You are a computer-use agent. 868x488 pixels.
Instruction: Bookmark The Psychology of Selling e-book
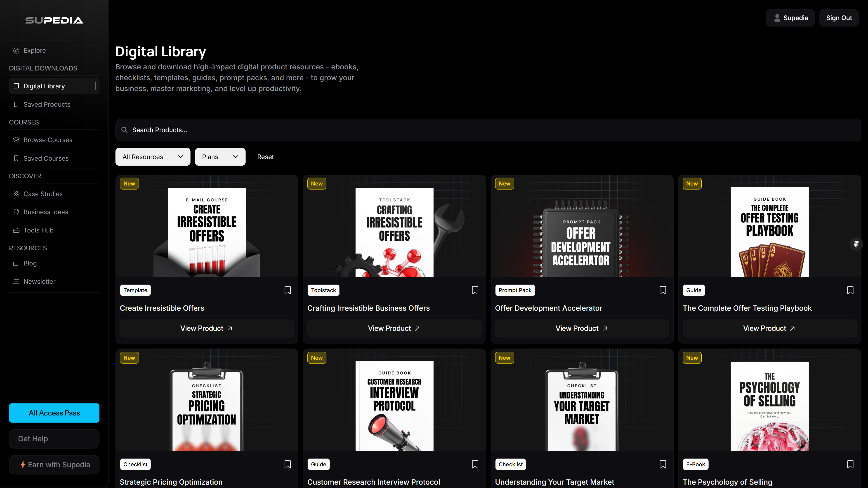pos(850,465)
